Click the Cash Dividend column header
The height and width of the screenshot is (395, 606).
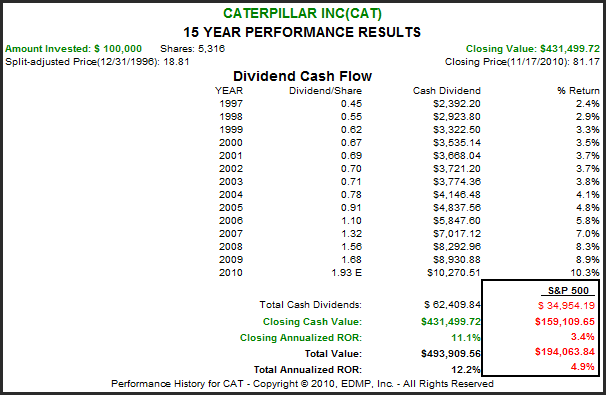(x=447, y=91)
